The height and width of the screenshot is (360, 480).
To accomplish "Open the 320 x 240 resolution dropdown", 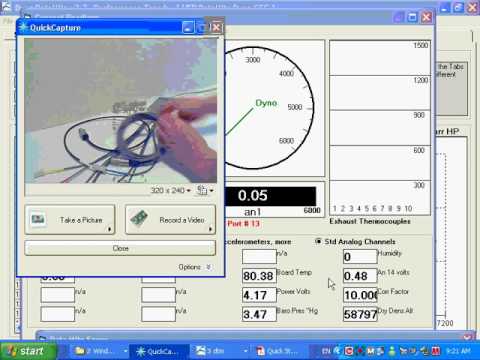I will [x=171, y=190].
